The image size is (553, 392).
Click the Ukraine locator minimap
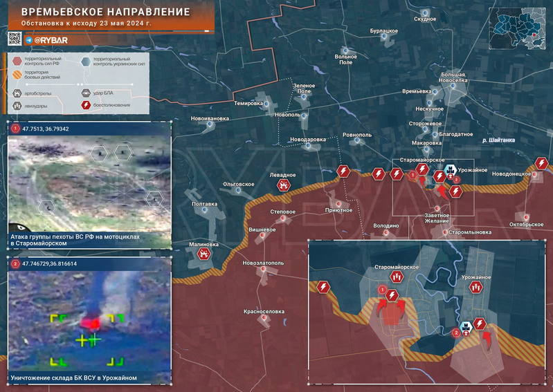pyautogui.click(x=518, y=28)
